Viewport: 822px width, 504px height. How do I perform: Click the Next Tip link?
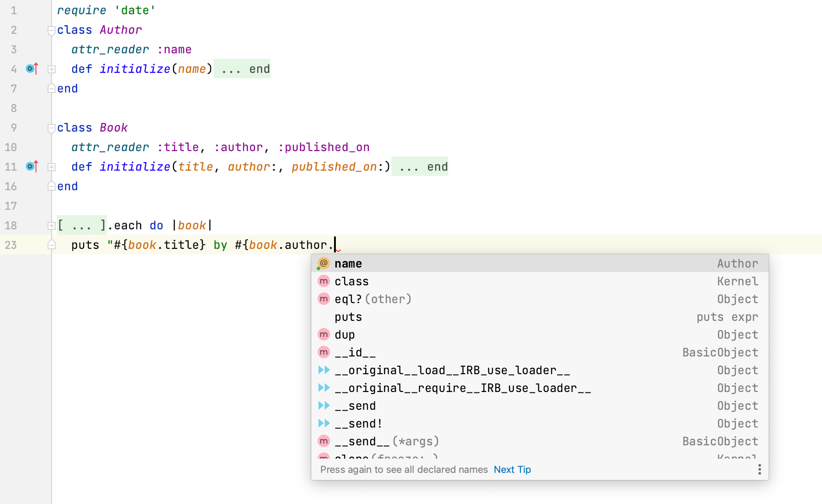tap(512, 469)
